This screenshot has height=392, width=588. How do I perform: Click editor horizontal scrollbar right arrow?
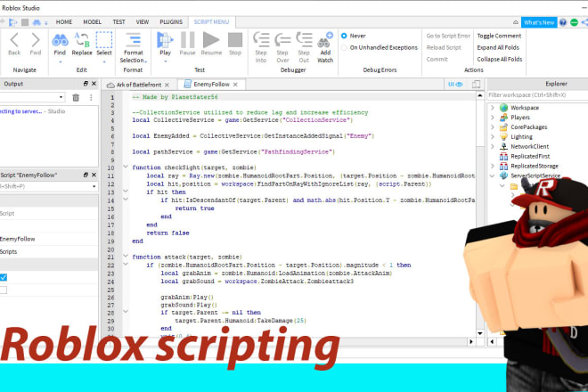(x=471, y=342)
